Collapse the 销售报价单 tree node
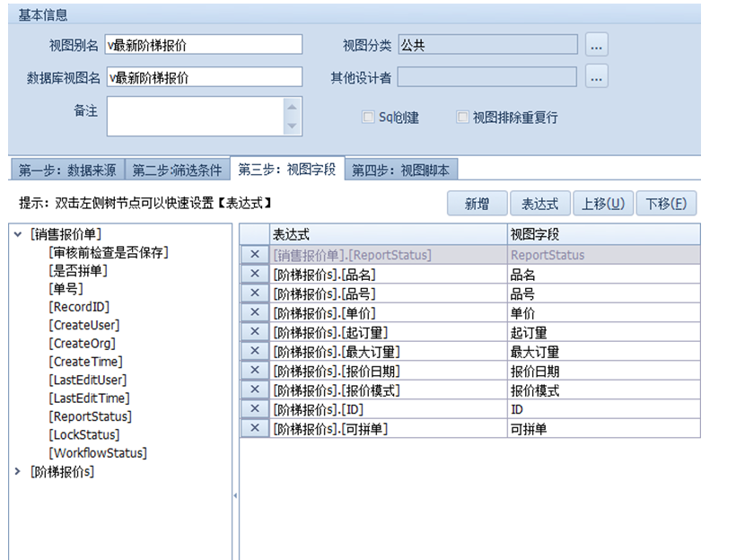Image resolution: width=736 pixels, height=560 pixels. pyautogui.click(x=18, y=234)
